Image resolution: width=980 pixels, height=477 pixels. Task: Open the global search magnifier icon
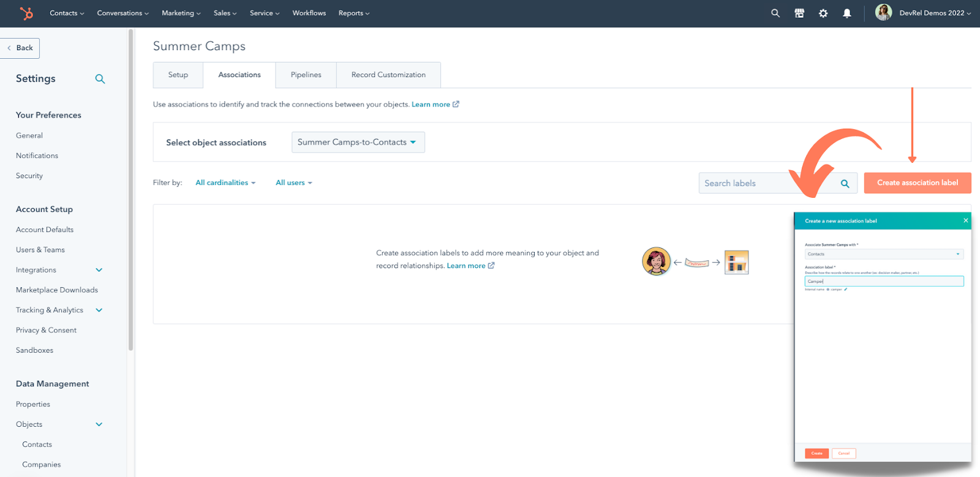tap(775, 13)
